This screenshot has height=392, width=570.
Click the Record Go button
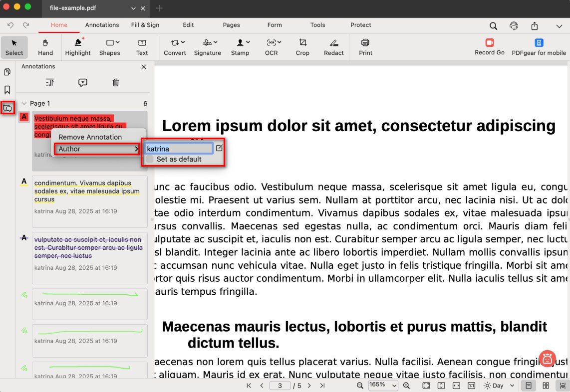[489, 47]
